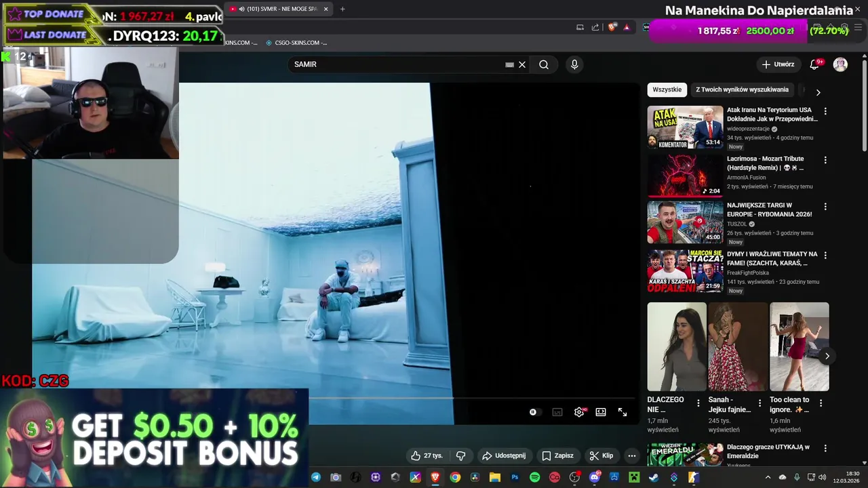The width and height of the screenshot is (868, 488).
Task: Click the cast screen toolbar icon
Action: point(580,27)
